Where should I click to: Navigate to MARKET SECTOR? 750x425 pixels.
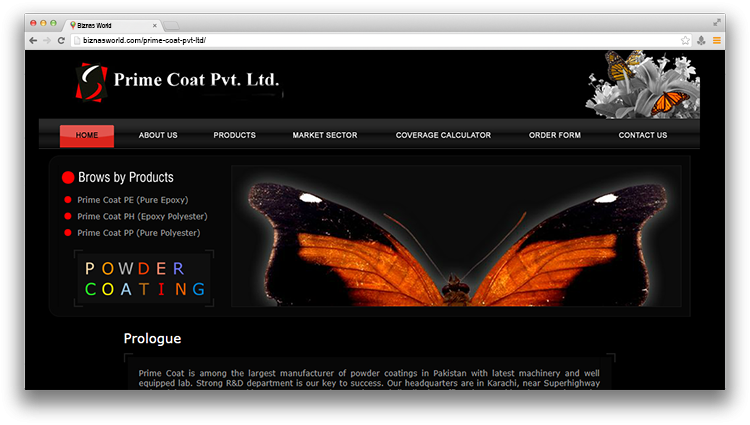pyautogui.click(x=324, y=135)
